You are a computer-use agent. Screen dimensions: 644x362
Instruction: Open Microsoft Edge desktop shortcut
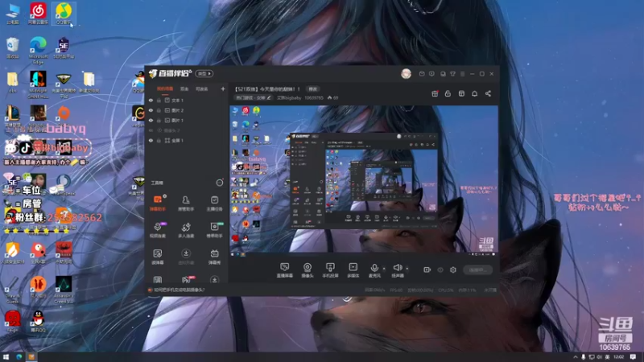point(38,50)
